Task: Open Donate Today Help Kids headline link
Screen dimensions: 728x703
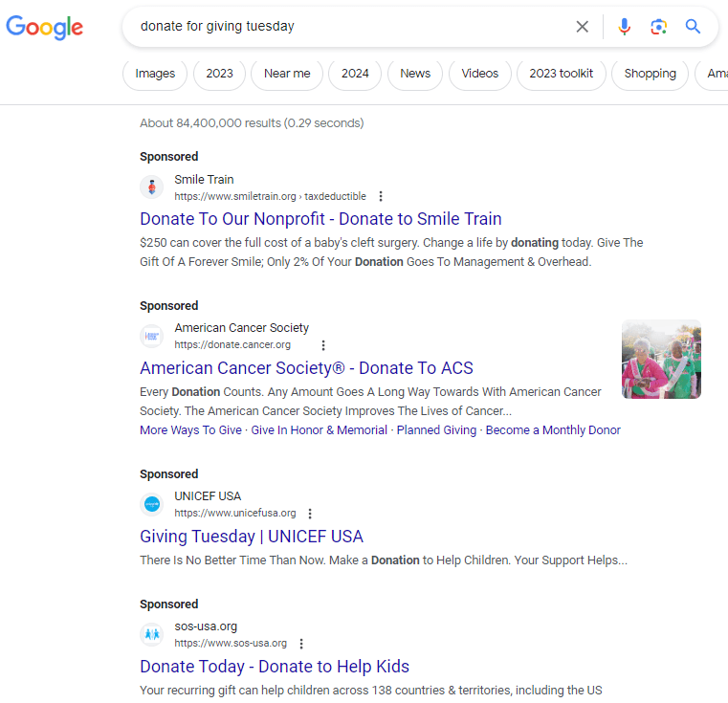Action: (275, 667)
